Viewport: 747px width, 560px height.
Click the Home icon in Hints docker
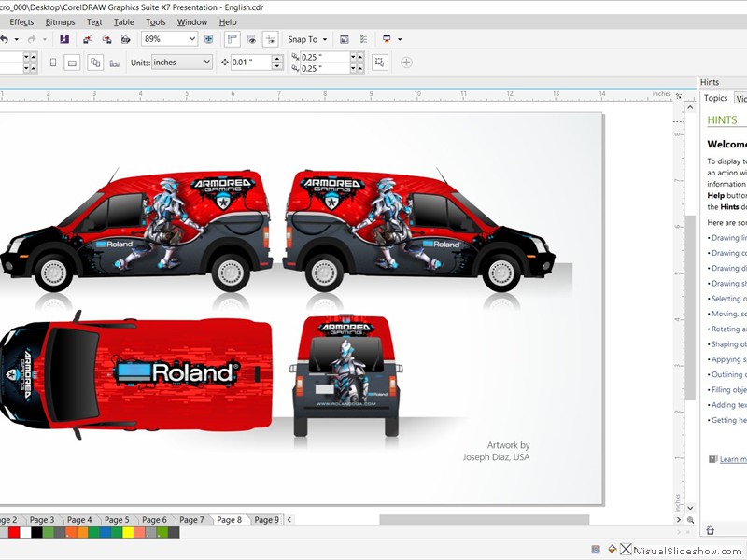[710, 530]
